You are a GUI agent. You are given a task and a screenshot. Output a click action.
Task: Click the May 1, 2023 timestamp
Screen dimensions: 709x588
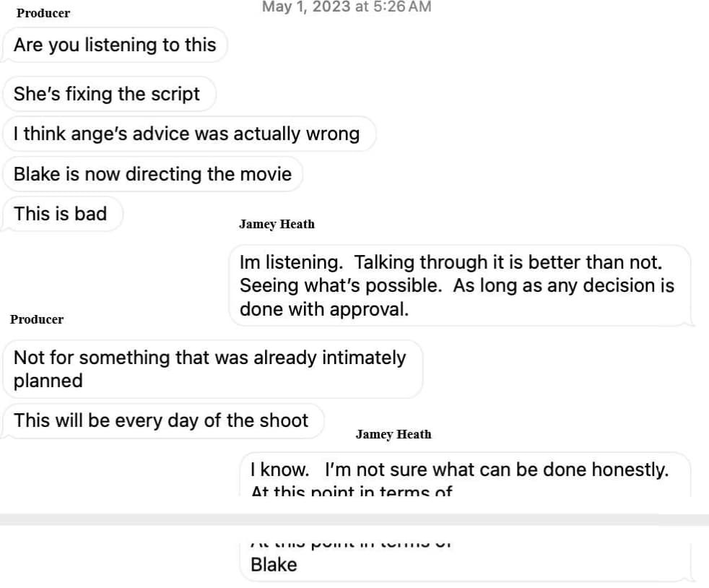click(x=346, y=7)
